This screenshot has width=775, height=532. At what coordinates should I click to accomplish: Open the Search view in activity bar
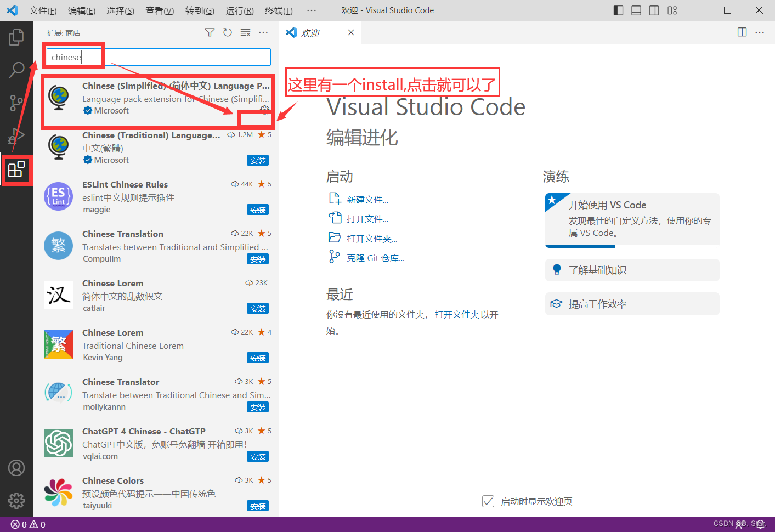point(16,70)
